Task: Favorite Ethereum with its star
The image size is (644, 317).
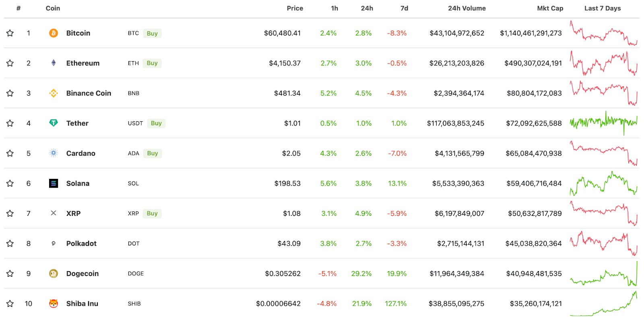Action: point(10,63)
